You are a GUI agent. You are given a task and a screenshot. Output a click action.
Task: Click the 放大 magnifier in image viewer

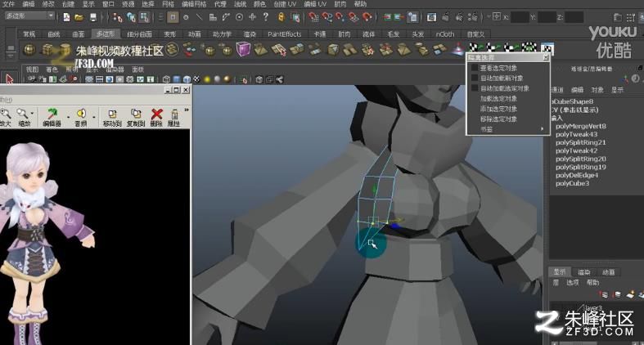[6, 117]
